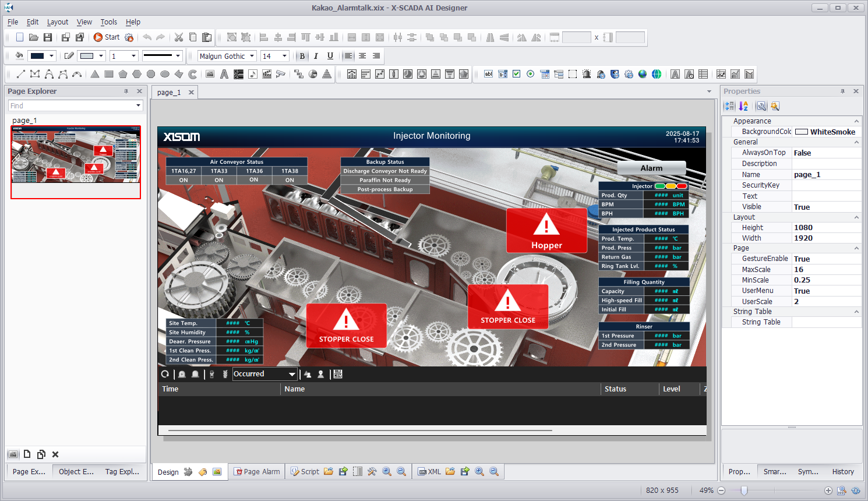Click the Alarm button on canvas
Screen dimensions: 868x501
click(x=651, y=168)
